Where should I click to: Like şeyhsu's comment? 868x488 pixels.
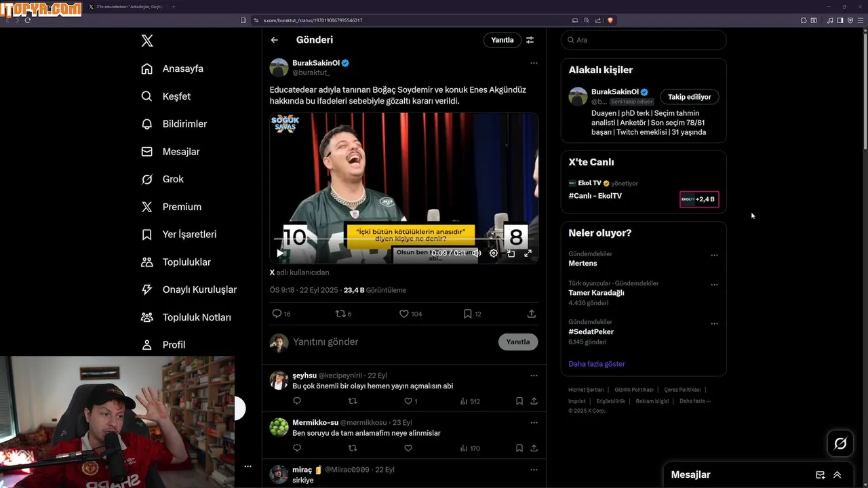point(410,401)
